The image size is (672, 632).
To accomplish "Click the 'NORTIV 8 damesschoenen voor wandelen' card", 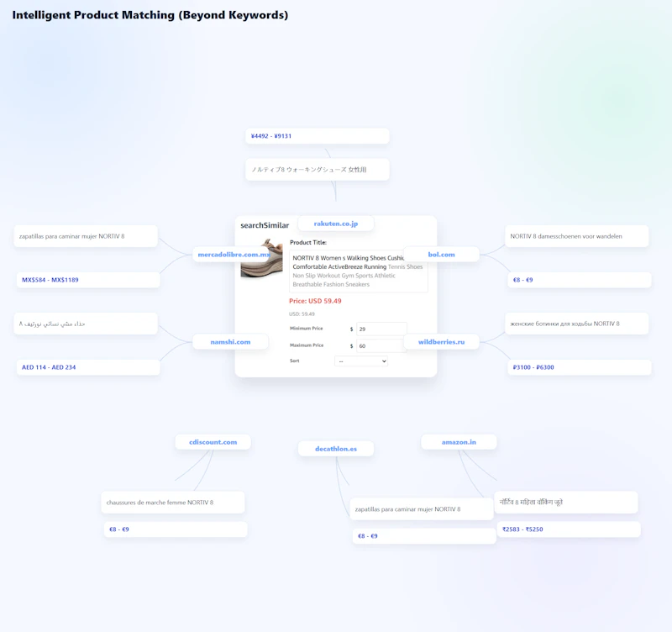I will pos(577,236).
